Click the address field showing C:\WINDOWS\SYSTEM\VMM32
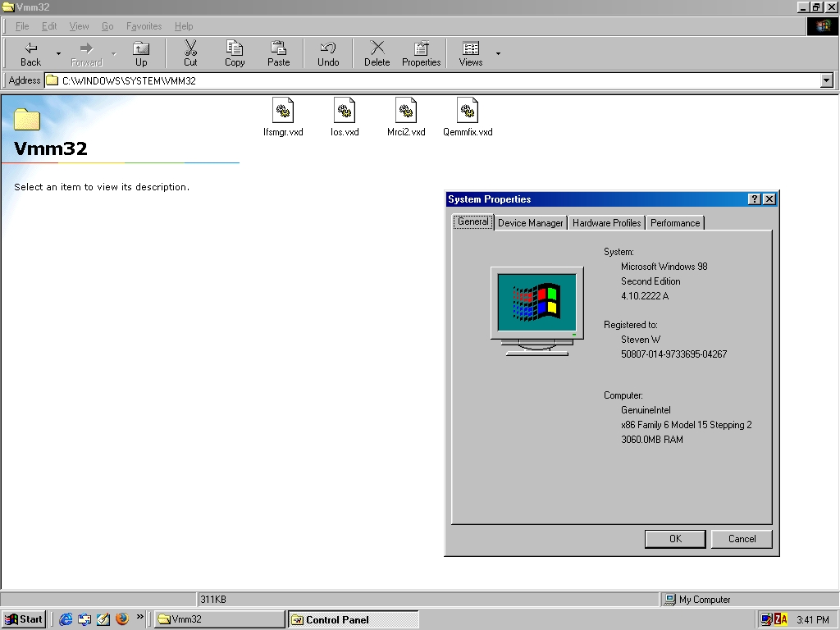The height and width of the screenshot is (630, 840). click(x=432, y=80)
